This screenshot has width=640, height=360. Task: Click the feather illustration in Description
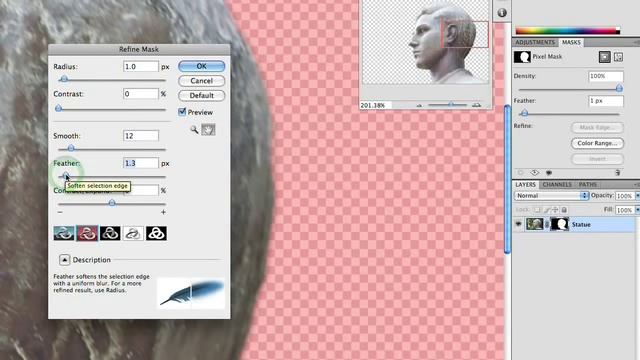(191, 293)
